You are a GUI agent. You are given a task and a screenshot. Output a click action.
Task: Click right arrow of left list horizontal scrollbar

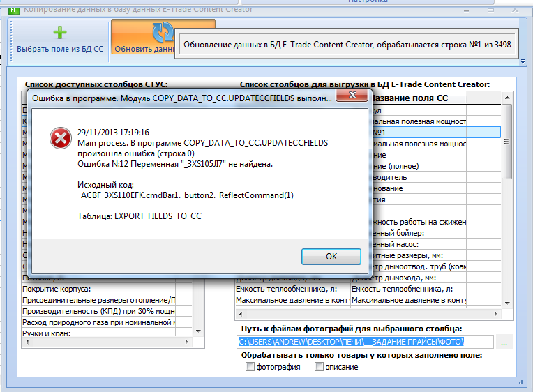click(186, 342)
